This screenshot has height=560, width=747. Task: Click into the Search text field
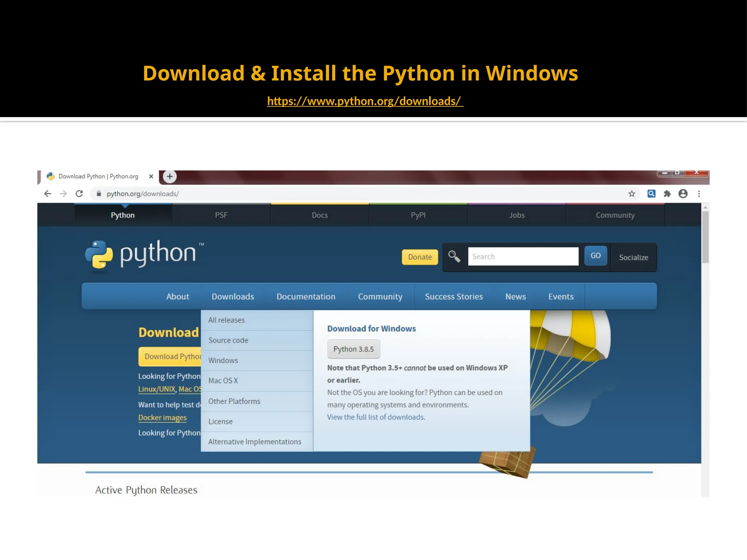coord(523,256)
